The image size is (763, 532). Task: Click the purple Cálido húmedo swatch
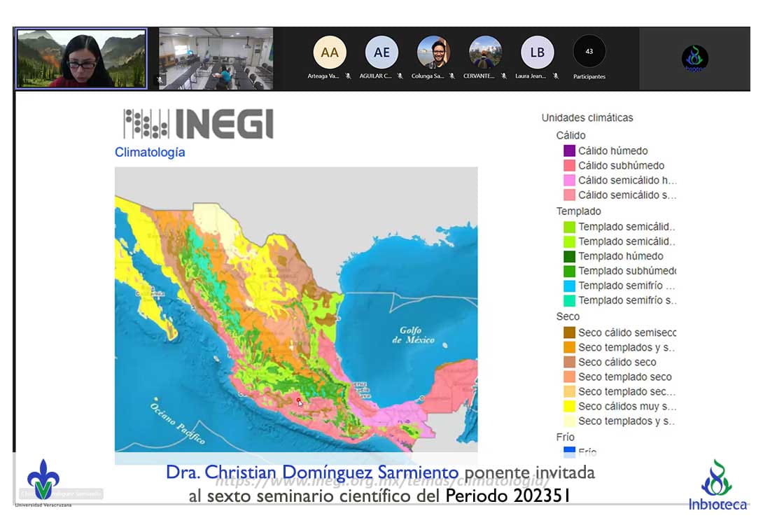569,150
